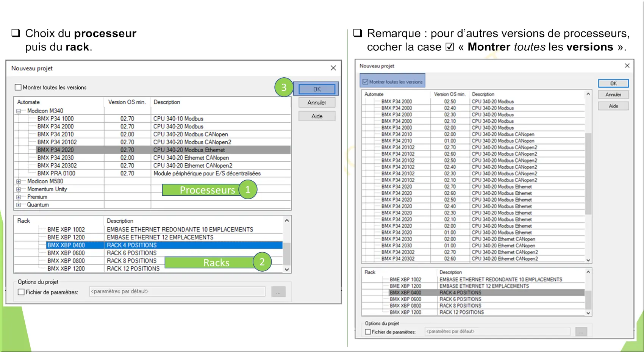Expand the Premium processor family

(x=19, y=197)
